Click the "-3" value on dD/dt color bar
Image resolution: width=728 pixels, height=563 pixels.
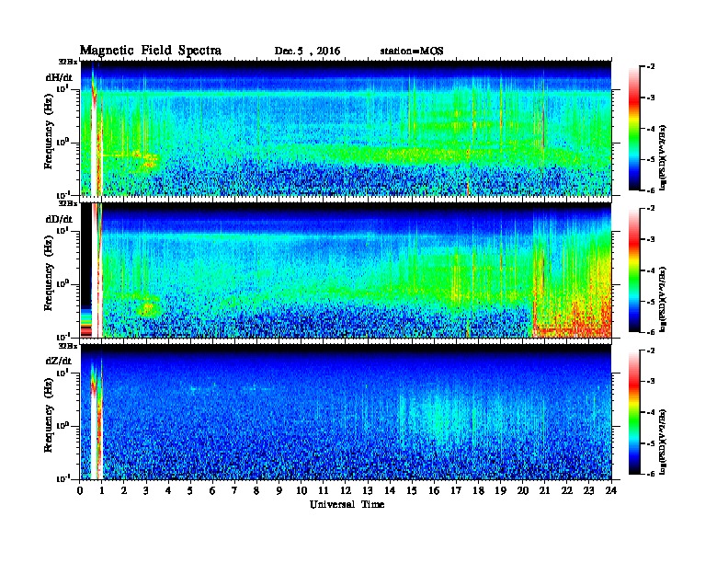651,240
